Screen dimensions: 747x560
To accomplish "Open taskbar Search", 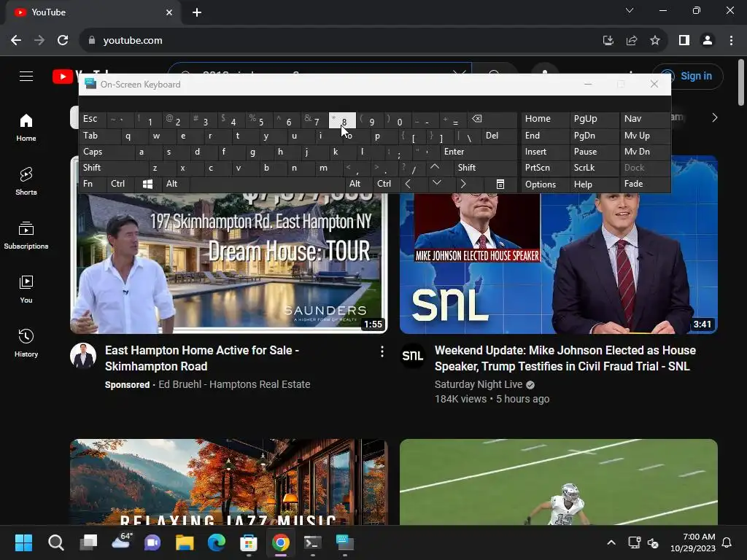I will point(55,542).
